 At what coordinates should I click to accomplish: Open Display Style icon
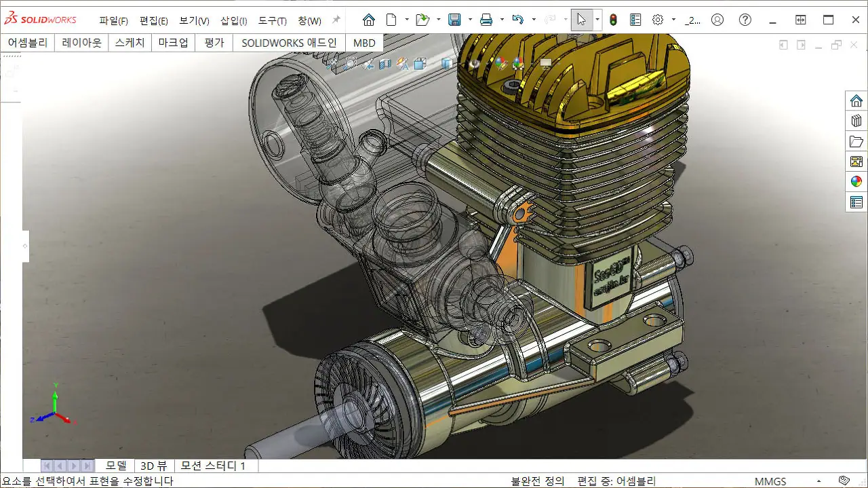447,63
